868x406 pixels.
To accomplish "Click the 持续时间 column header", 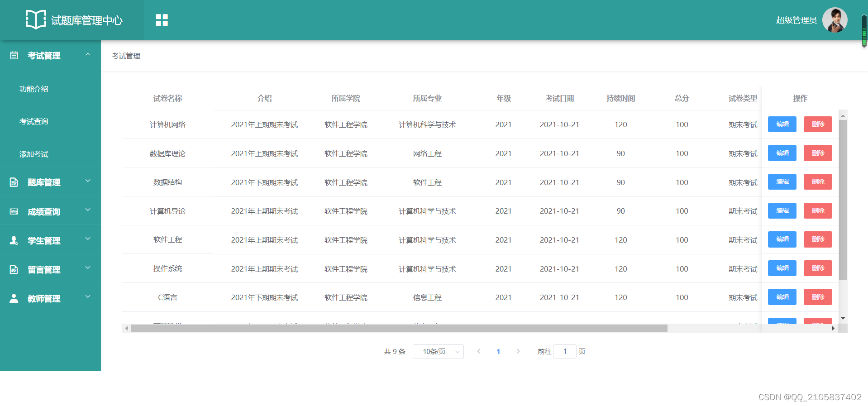I will [x=620, y=98].
